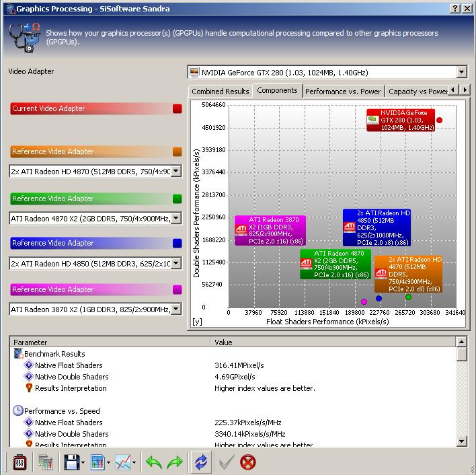Click the 316.41MPixel/s value
The image size is (476, 475).
(239, 365)
